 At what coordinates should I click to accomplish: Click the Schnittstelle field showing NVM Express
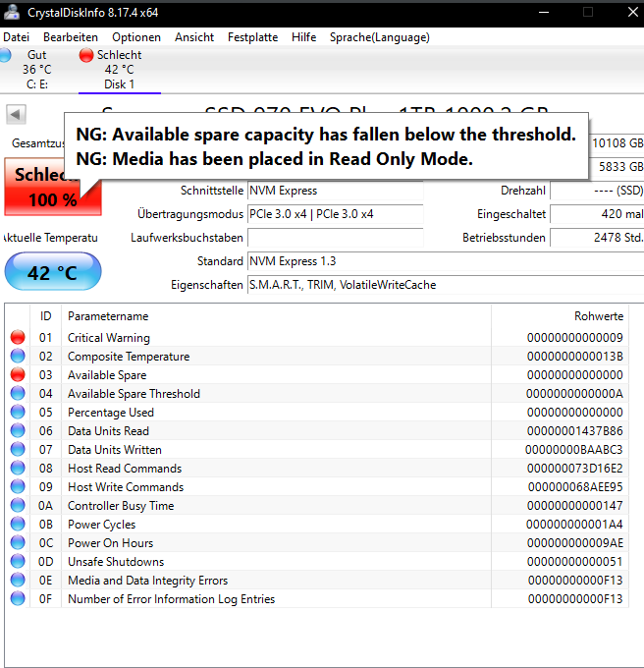[336, 191]
